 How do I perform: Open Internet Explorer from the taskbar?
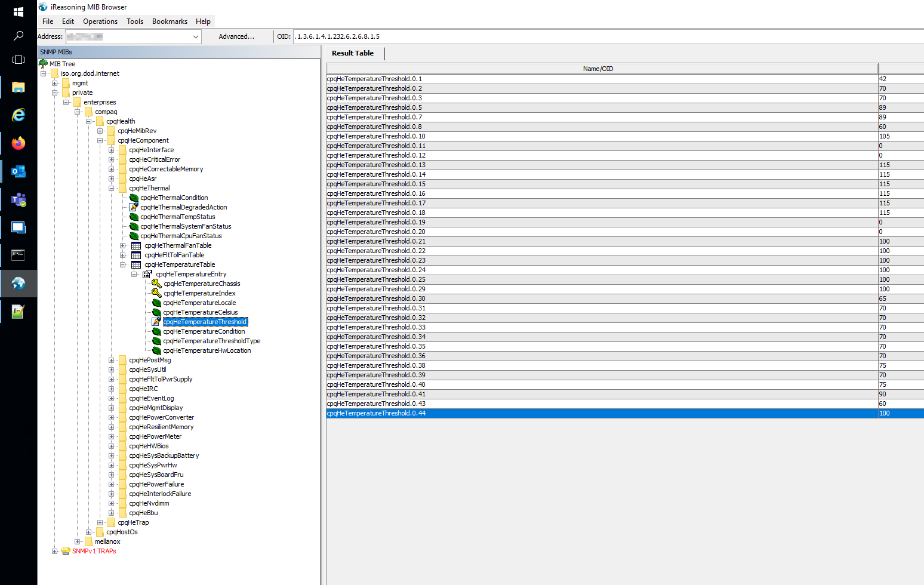pyautogui.click(x=19, y=115)
